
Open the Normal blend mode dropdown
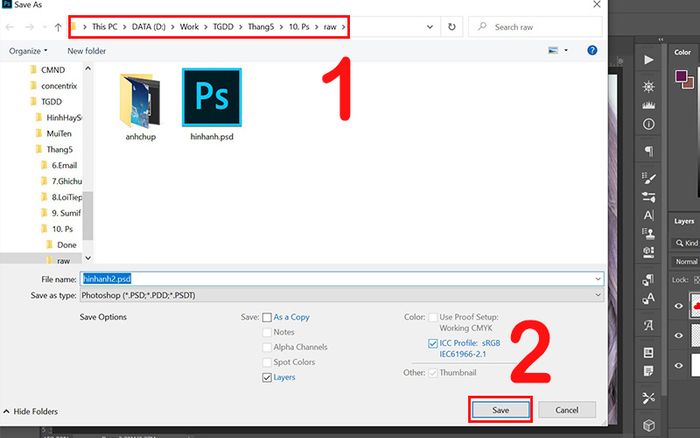point(686,262)
